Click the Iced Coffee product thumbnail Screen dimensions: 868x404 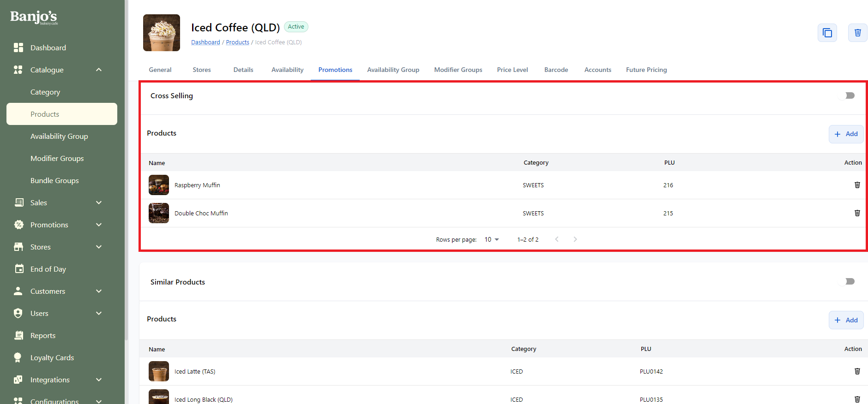tap(162, 33)
